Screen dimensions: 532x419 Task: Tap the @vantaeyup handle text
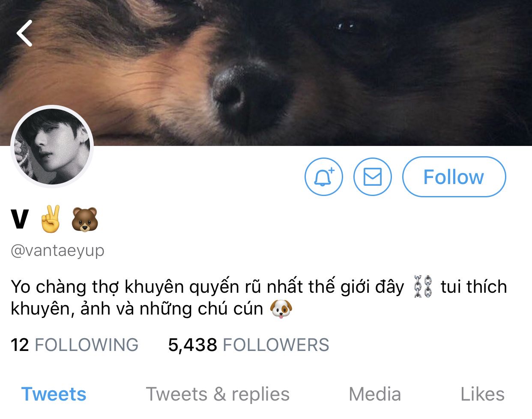click(57, 250)
